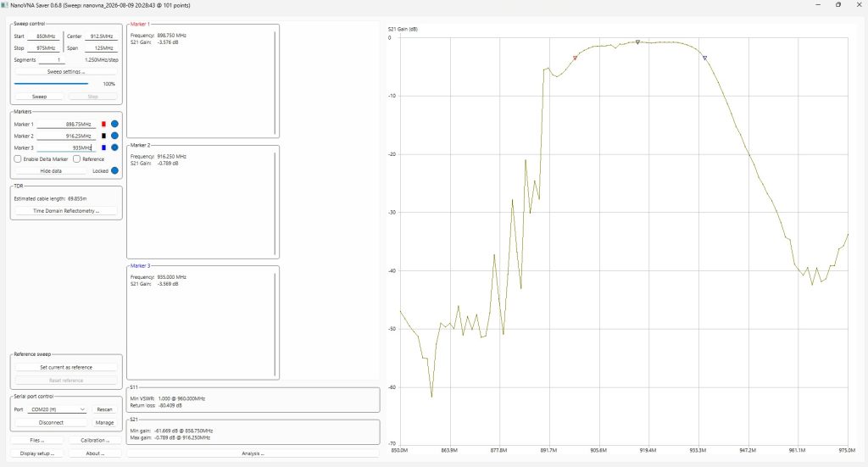Open the Files dialog
This screenshot has width=868, height=467.
pyautogui.click(x=37, y=441)
